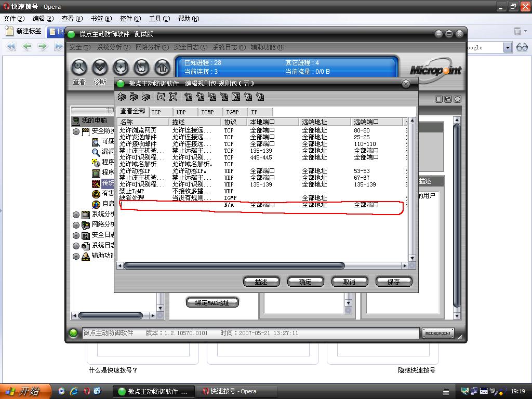
Task: Click the framed rule icon in dialog toolbar
Action: tap(236, 97)
